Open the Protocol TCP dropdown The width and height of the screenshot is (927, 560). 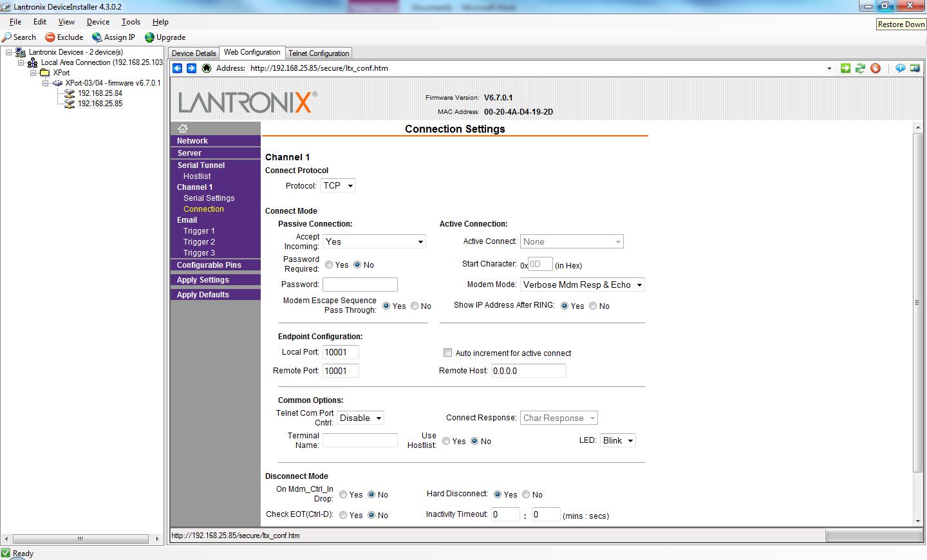point(338,185)
